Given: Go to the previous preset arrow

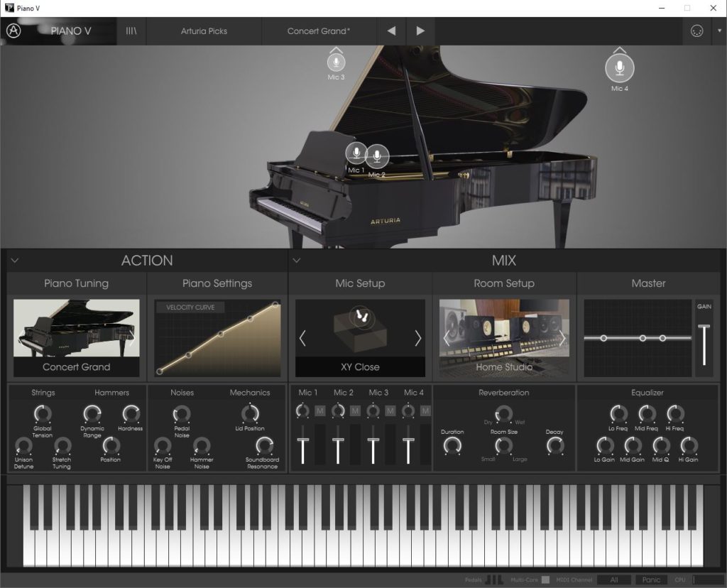Looking at the screenshot, I should pyautogui.click(x=391, y=31).
